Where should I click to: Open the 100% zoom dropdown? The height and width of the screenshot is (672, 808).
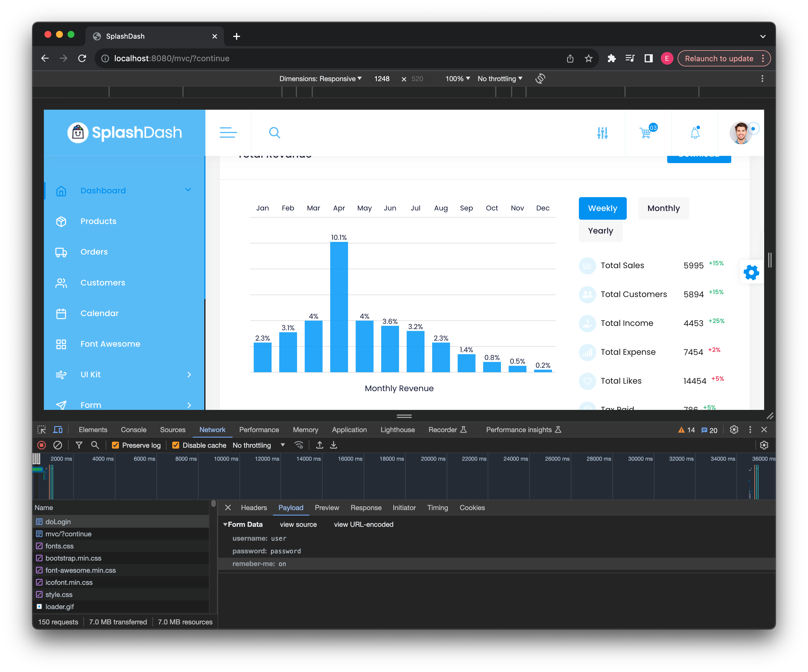click(x=457, y=79)
